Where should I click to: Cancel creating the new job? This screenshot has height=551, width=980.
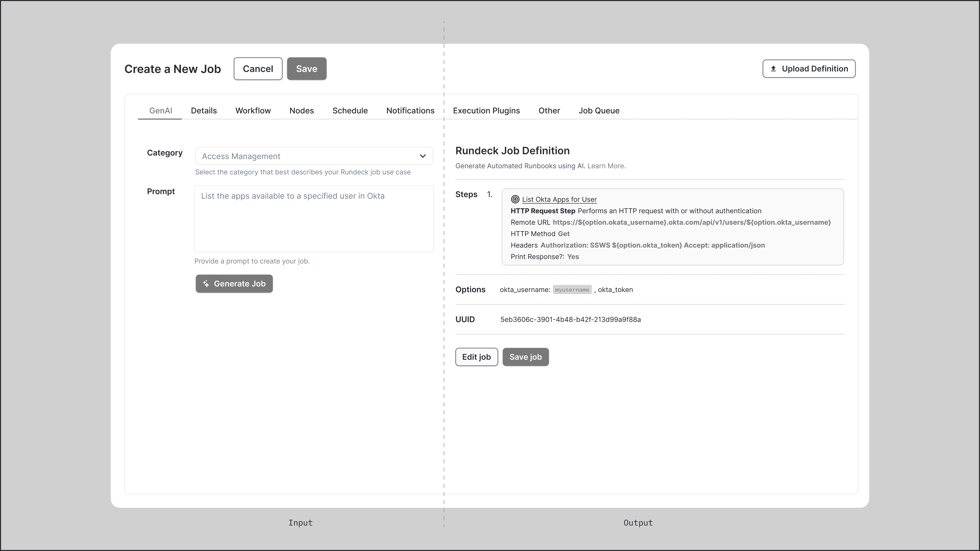[x=258, y=68]
